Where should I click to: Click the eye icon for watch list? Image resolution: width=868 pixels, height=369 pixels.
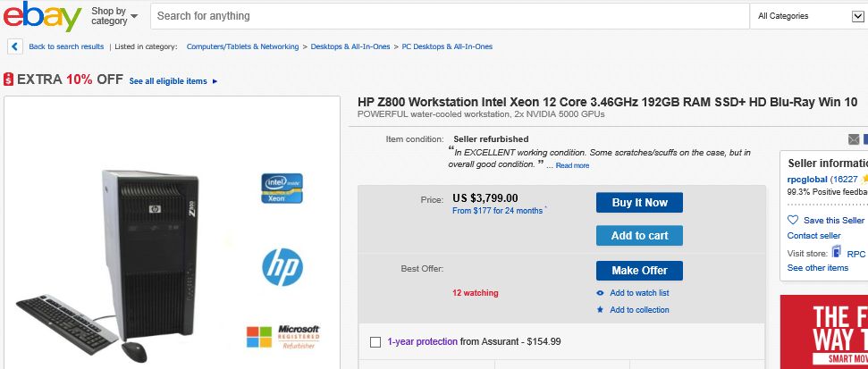pos(600,293)
